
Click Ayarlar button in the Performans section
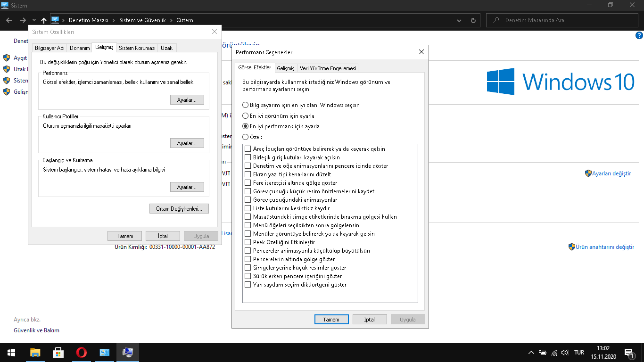click(x=187, y=100)
